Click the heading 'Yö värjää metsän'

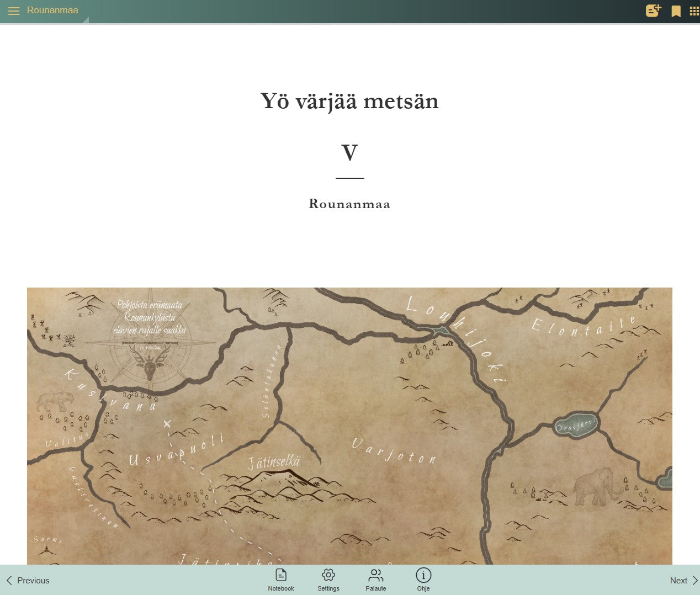(x=349, y=101)
